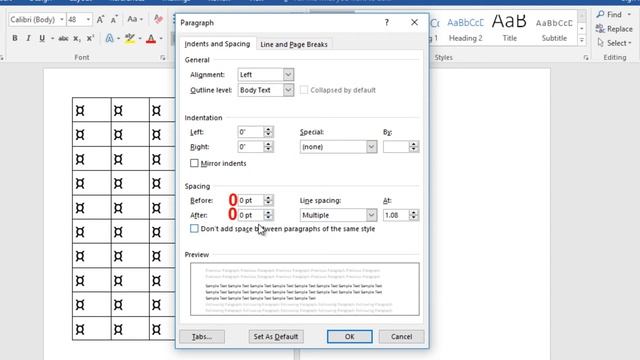Screen dimensions: 640x360
Task: Open Alignment dropdown
Action: coord(288,75)
